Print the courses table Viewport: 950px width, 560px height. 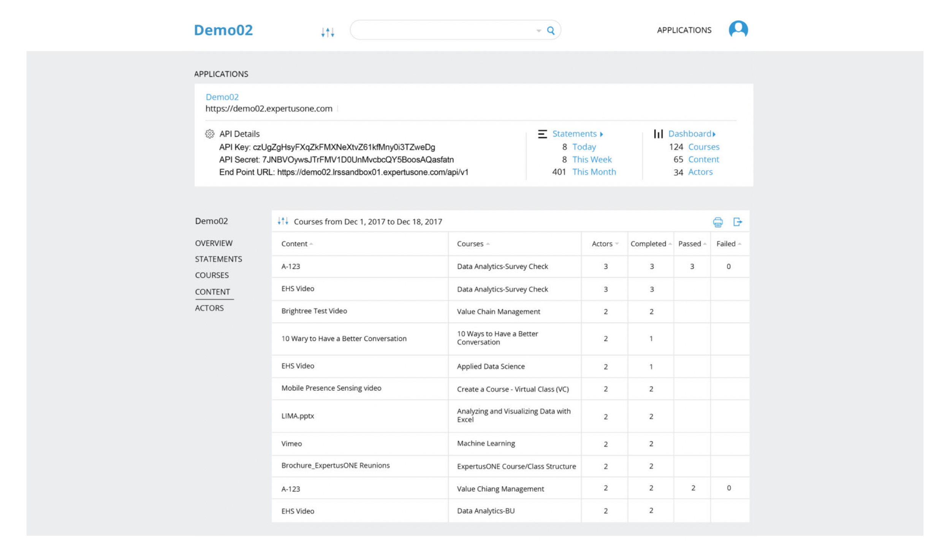tap(718, 222)
